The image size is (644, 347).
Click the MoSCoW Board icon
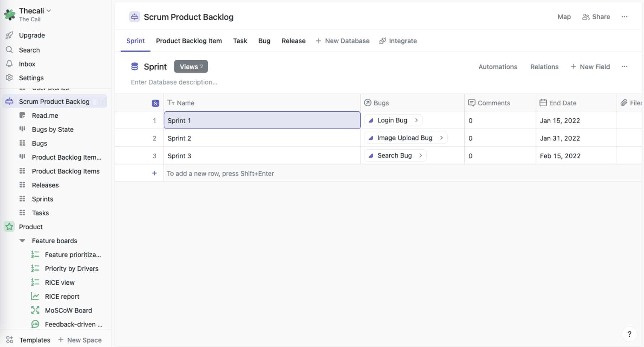(x=35, y=310)
